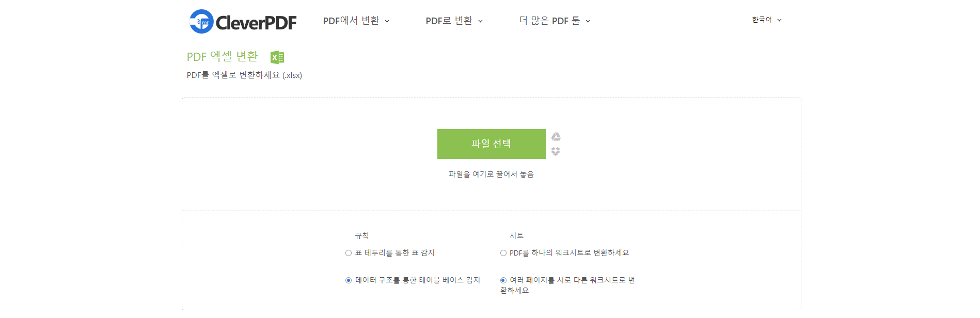Click the 파일 선택 button
This screenshot has height=318, width=980.
[491, 144]
